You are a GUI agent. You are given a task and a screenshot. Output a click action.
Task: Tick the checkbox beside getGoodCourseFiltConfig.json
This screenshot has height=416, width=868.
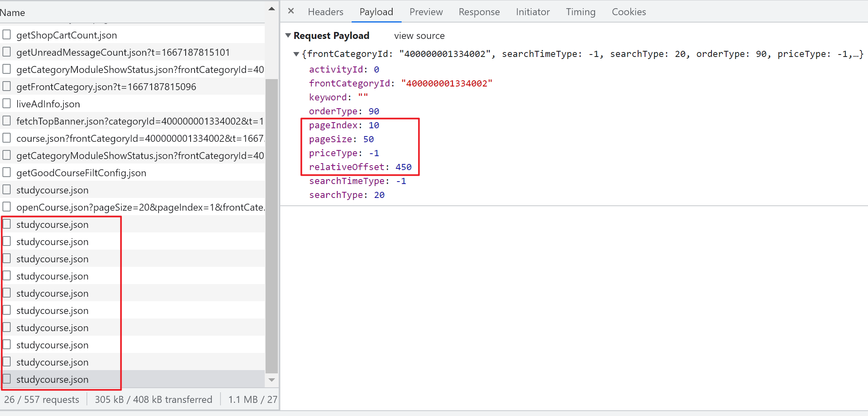7,173
